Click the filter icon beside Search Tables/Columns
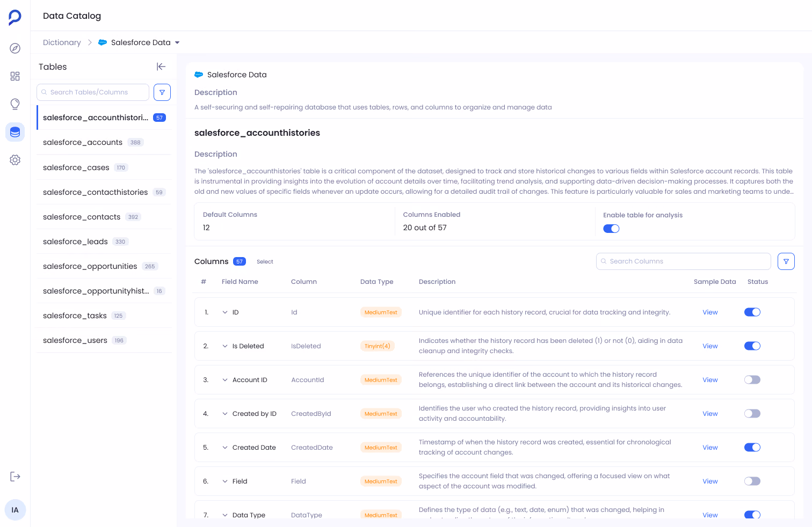The height and width of the screenshot is (527, 812). [x=162, y=92]
